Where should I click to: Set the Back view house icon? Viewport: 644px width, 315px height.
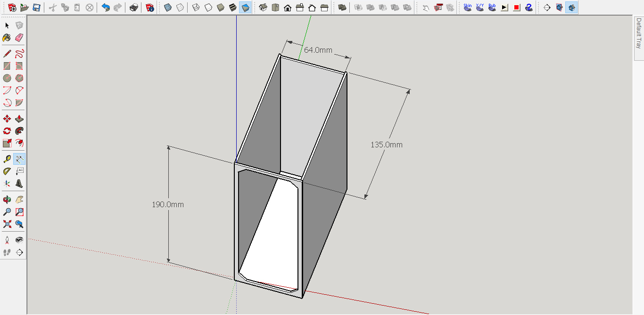click(x=312, y=8)
